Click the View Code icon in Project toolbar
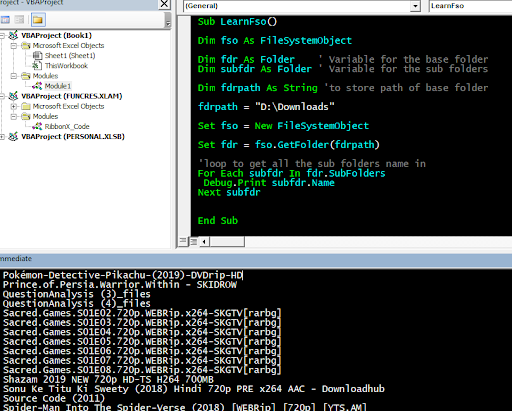This screenshot has height=411, width=512. (x=5, y=20)
